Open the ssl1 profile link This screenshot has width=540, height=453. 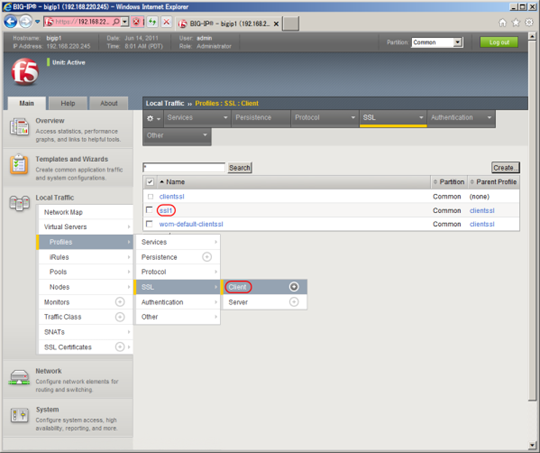[166, 210]
